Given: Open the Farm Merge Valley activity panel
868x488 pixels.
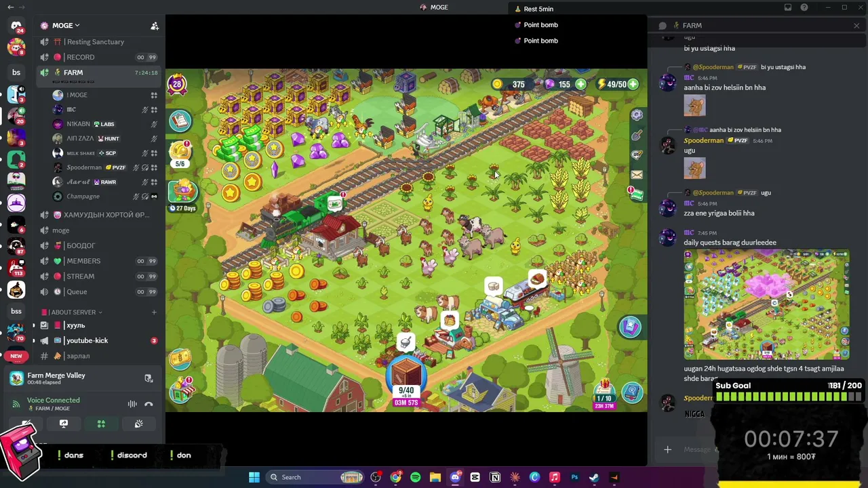Looking at the screenshot, I should tap(81, 378).
